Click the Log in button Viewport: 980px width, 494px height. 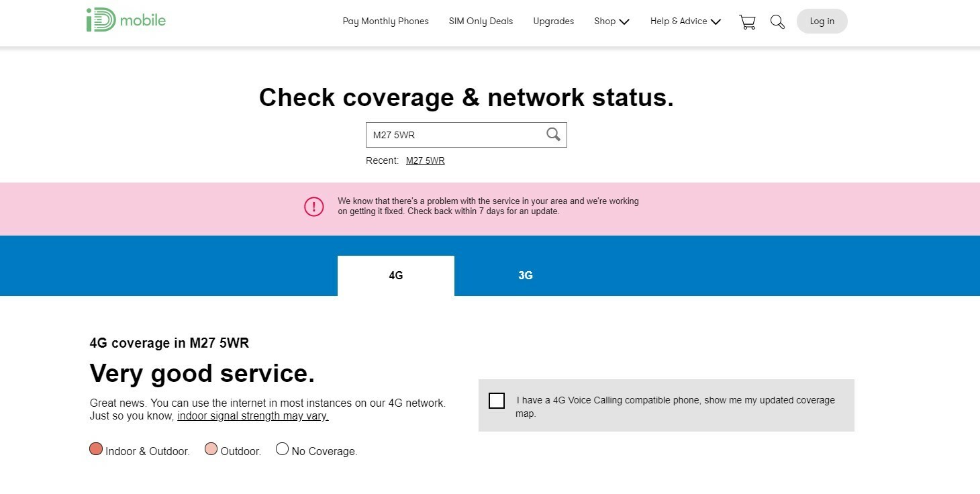click(x=822, y=21)
